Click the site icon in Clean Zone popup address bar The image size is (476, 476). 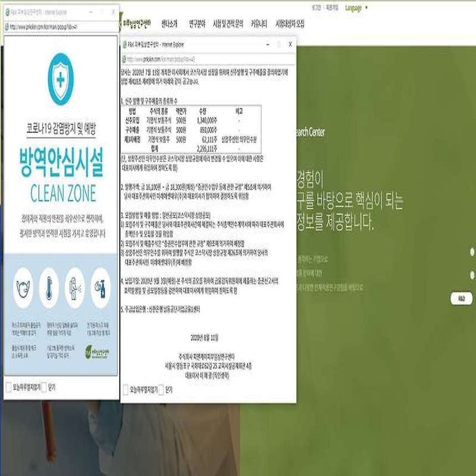point(7,27)
